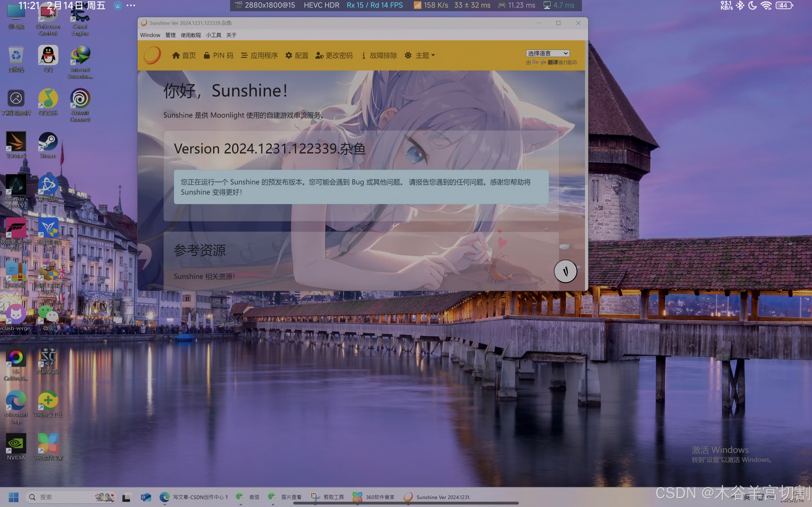Viewport: 812px width, 507px height.
Task: Expand the 主题 theme dropdown
Action: 420,55
